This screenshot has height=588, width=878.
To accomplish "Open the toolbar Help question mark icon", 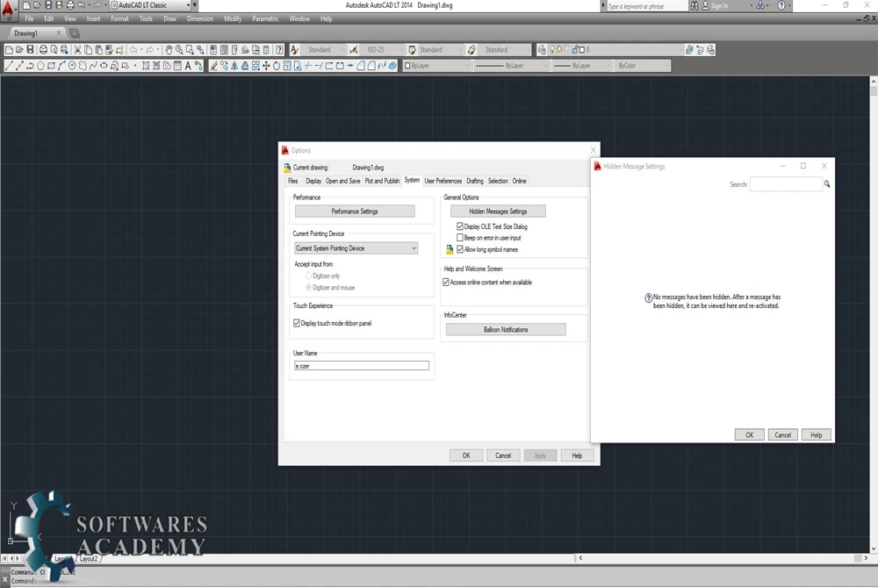I will click(279, 50).
